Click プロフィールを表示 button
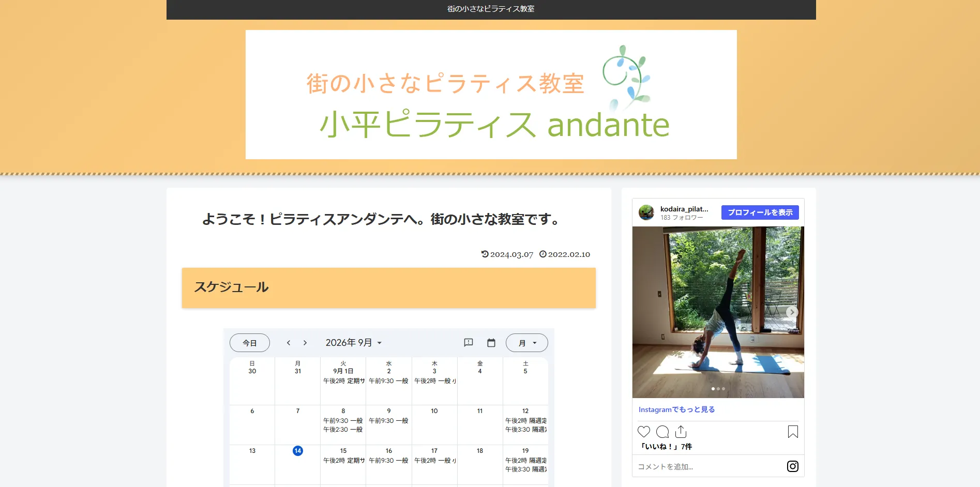The width and height of the screenshot is (980, 487). coord(760,212)
